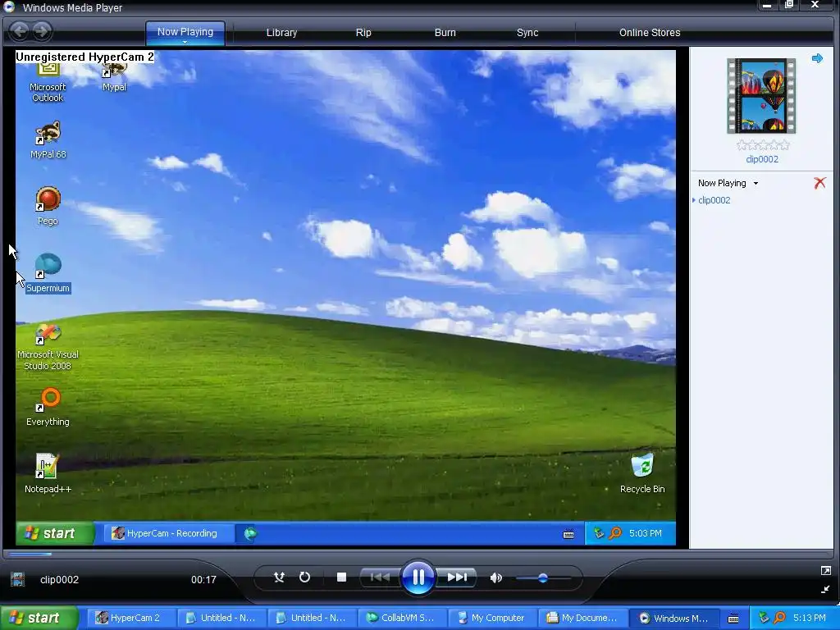Image resolution: width=840 pixels, height=630 pixels.
Task: Skip to the previous track
Action: [x=380, y=577]
